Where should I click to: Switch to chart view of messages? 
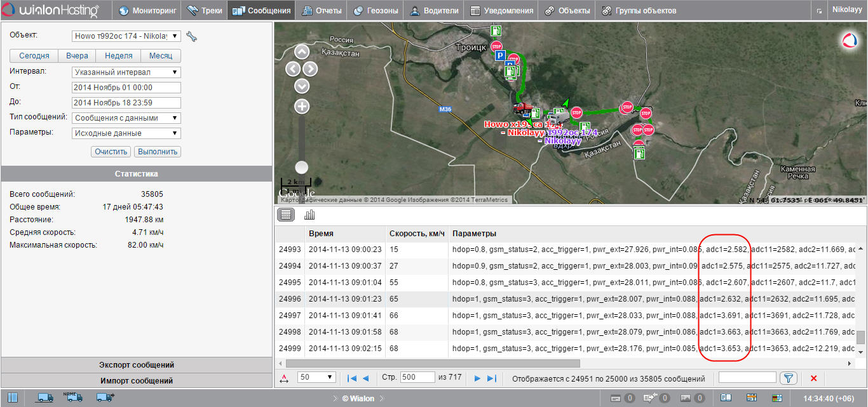point(309,215)
